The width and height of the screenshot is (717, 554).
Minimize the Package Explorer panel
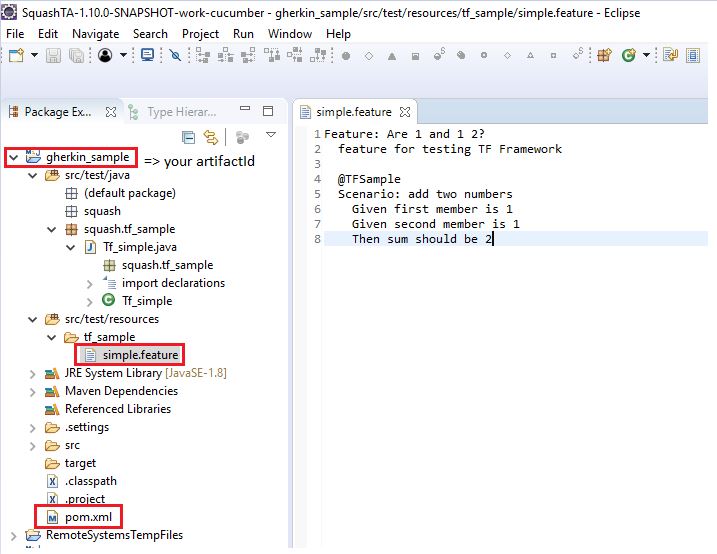pos(245,109)
